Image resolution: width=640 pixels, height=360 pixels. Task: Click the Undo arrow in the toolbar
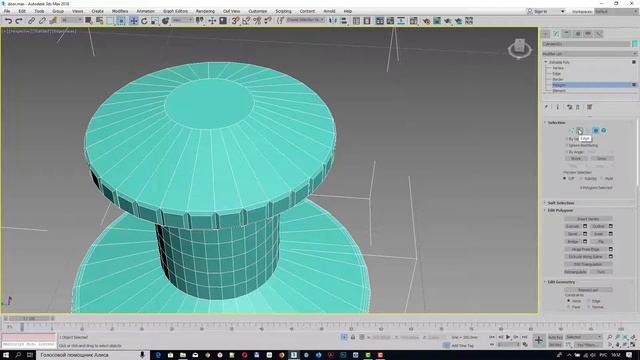click(x=8, y=20)
